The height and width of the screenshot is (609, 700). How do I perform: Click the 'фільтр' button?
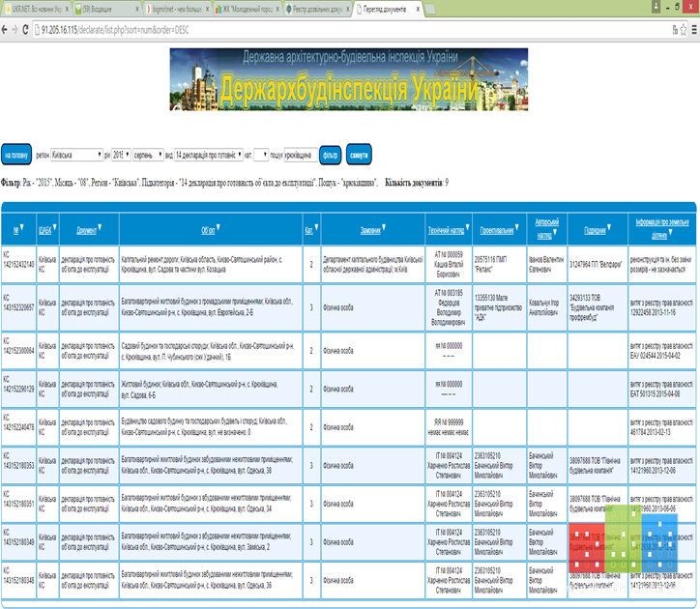pos(331,156)
